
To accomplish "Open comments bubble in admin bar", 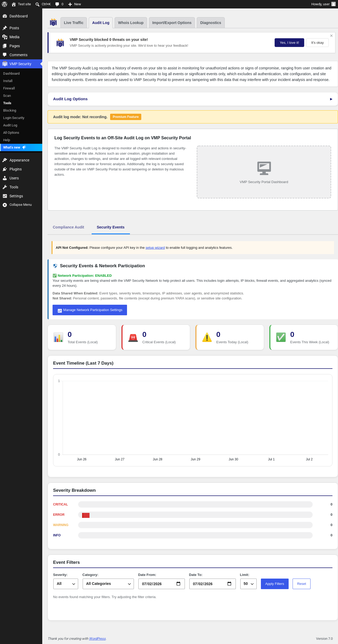I will [57, 4].
